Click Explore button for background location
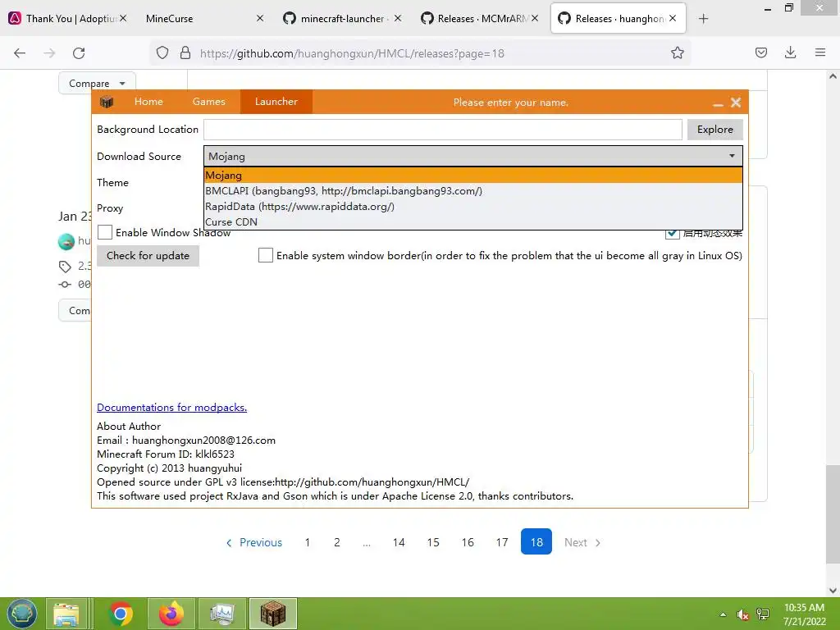 tap(714, 129)
